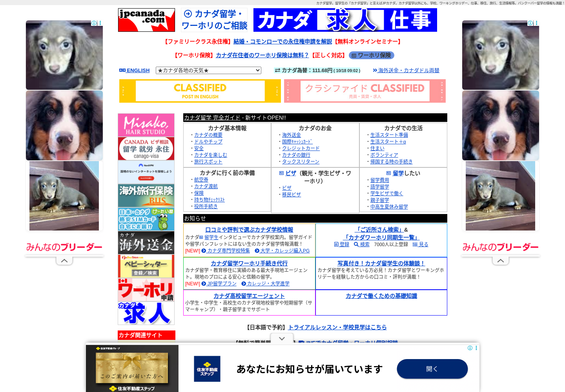Open the NordVPN sidebar icon

(x=146, y=172)
